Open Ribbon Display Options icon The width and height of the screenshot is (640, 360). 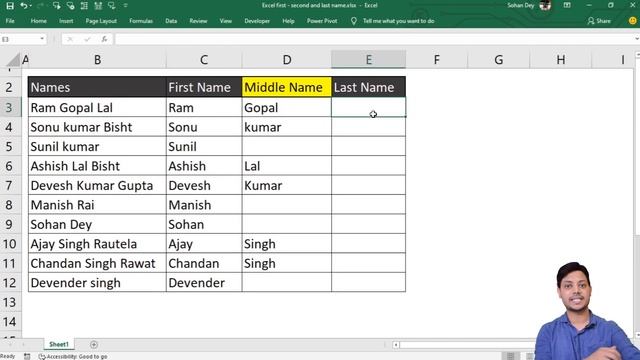click(x=567, y=5)
